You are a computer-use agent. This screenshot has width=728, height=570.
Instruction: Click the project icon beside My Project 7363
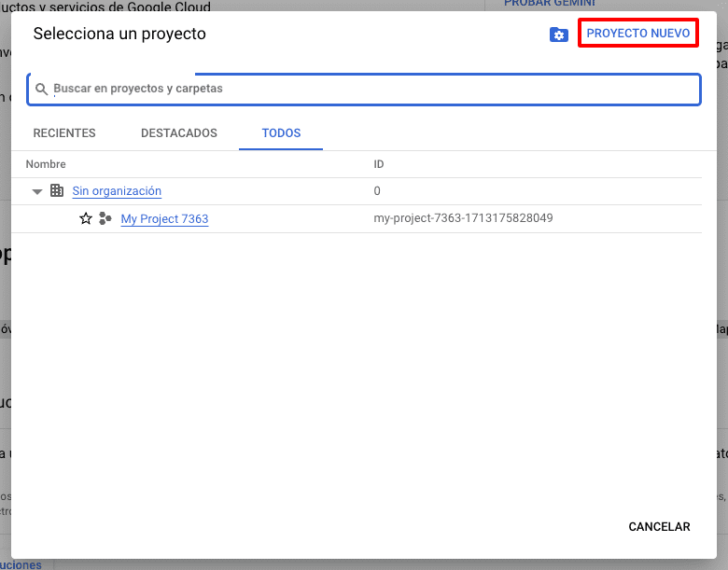pos(105,218)
